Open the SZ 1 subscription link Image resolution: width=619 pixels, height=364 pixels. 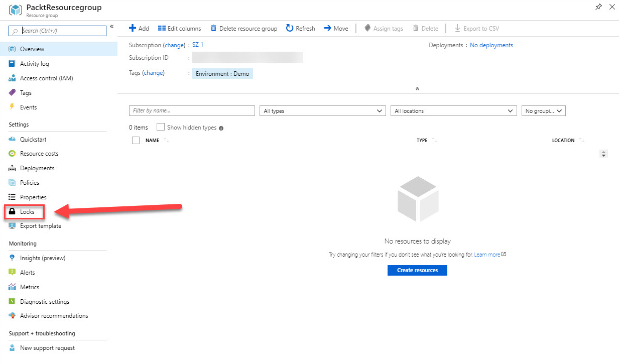pyautogui.click(x=198, y=45)
